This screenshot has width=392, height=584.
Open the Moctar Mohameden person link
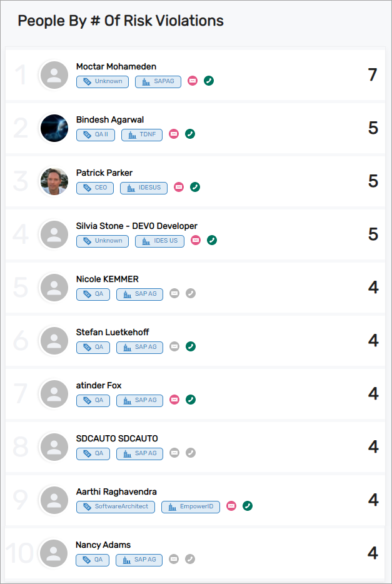[116, 66]
